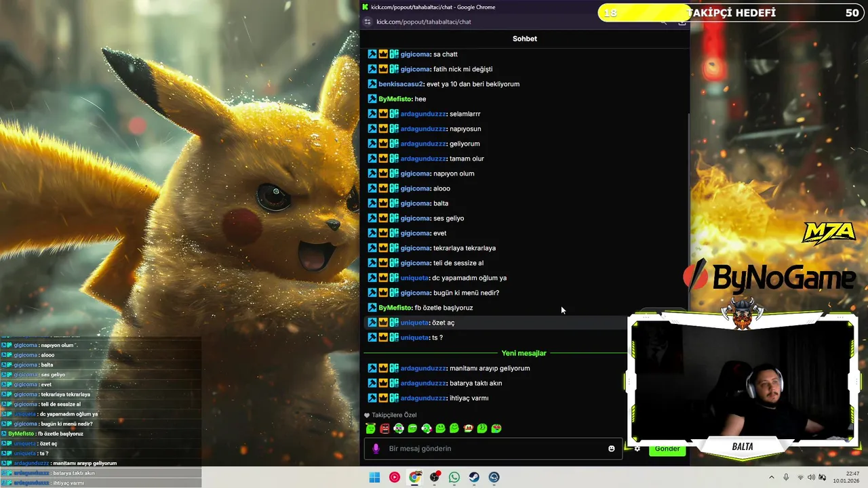The height and width of the screenshot is (488, 868).
Task: Click ardagunduzzz username on 'selamlarrr' message
Action: click(x=423, y=114)
